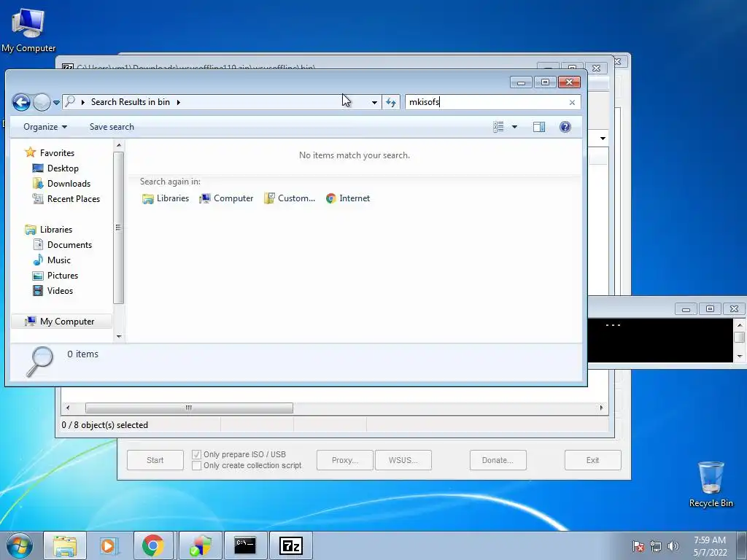Click the 7-Zip horizontal scrollbar thumb
Viewport: 747px width, 560px height.
tap(189, 408)
